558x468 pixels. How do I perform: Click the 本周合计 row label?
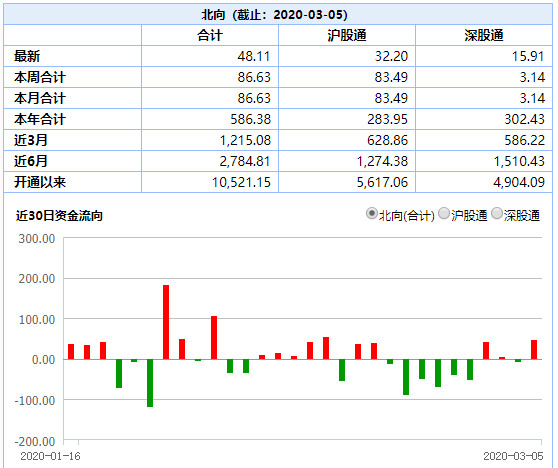click(x=40, y=77)
